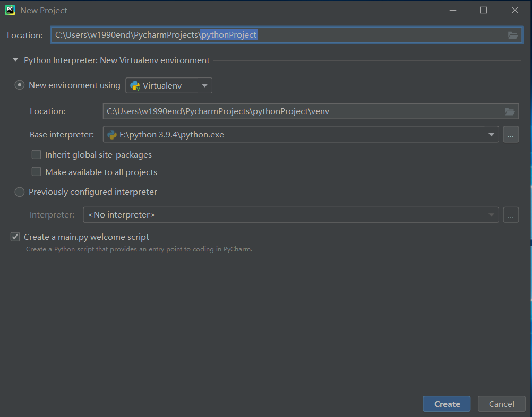Click the venv Location path field
Screen dimensions: 532x417
tap(311, 111)
